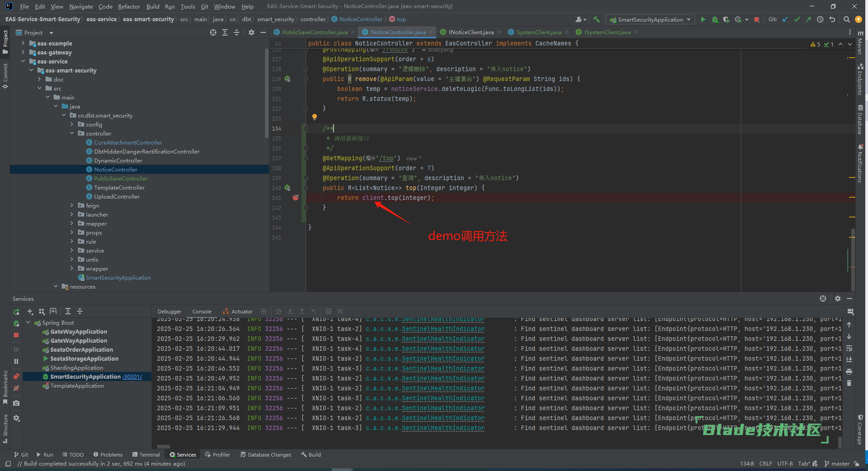Viewport: 868px width, 471px height.
Task: Take a thread dump with the camera icon
Action: [x=16, y=403]
